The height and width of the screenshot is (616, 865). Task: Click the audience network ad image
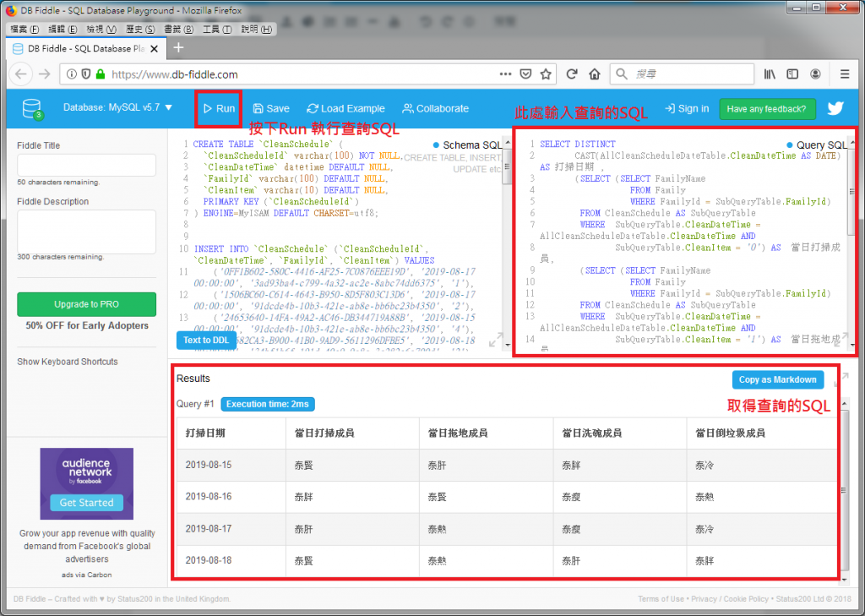tap(87, 483)
